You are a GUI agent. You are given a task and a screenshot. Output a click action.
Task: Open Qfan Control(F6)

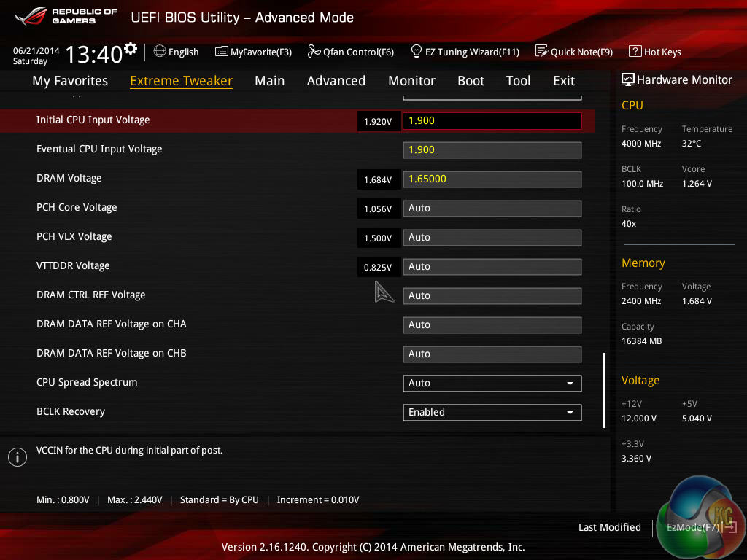pyautogui.click(x=359, y=52)
